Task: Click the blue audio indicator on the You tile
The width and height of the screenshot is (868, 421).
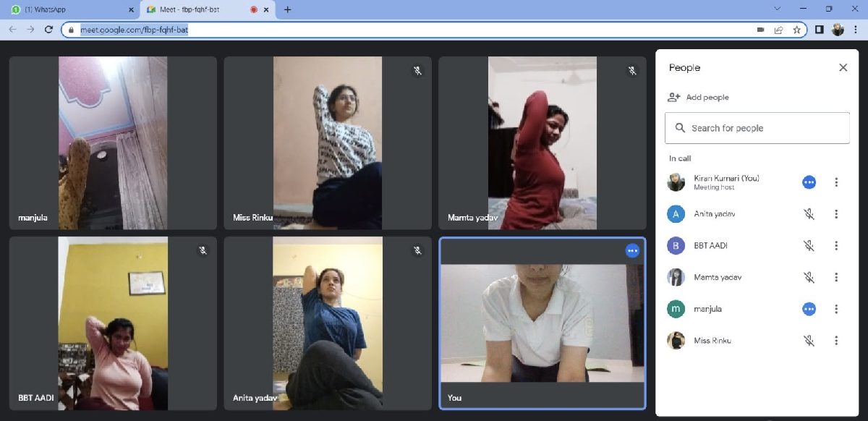Action: point(633,251)
